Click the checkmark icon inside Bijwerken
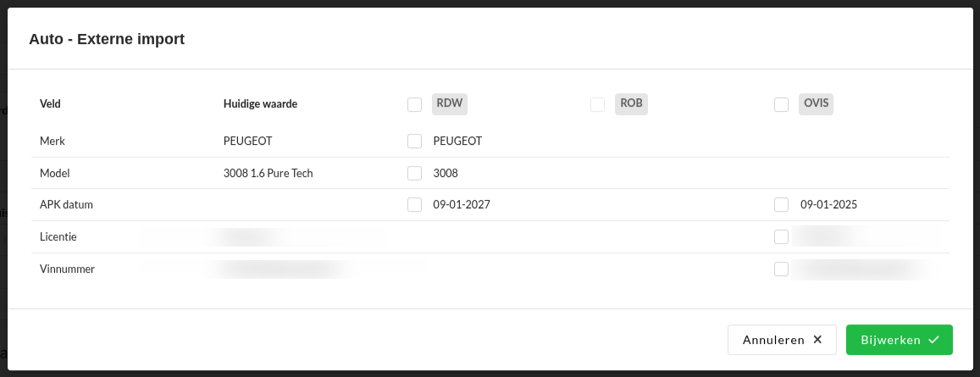Viewport: 980px width, 377px height. point(933,340)
